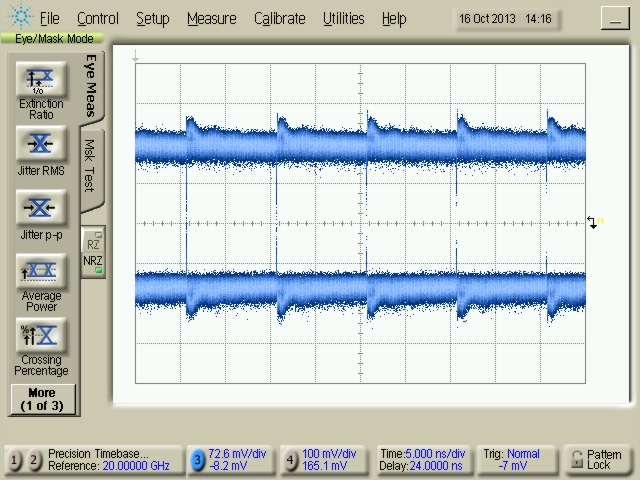Screen dimensions: 640x480
Task: Click the Extinction Ratio measurement icon
Action: [41, 78]
